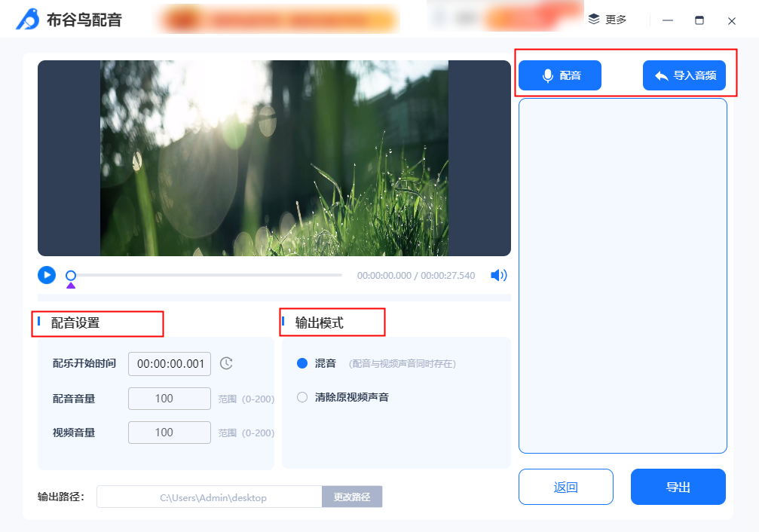Click 返回 to go back
The width and height of the screenshot is (759, 532).
[x=565, y=487]
